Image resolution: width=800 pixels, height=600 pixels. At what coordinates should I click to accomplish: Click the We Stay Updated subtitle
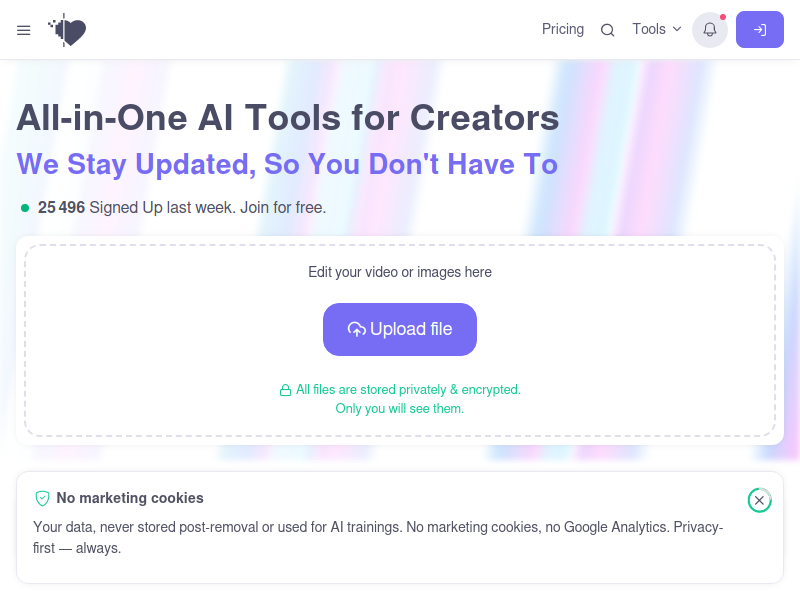coord(287,164)
